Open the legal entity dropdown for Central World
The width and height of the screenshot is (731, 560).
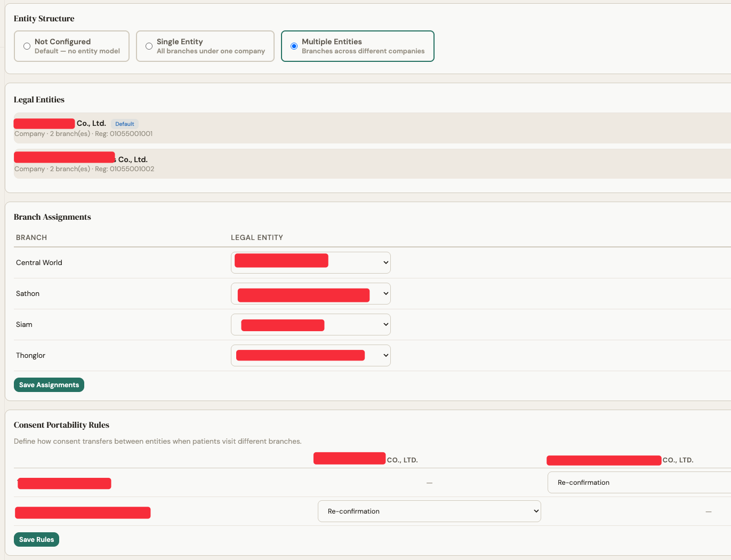(310, 262)
